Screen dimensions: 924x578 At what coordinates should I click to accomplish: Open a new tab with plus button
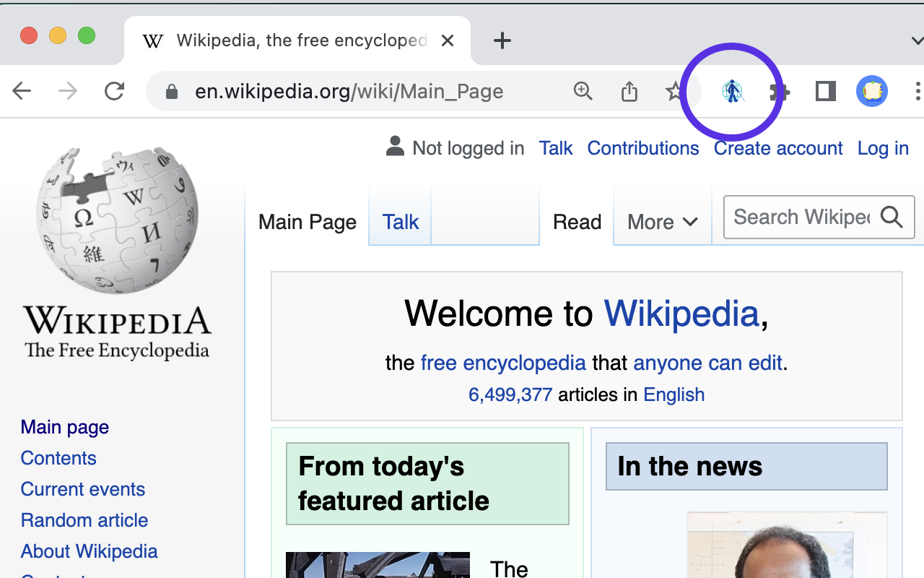point(502,40)
